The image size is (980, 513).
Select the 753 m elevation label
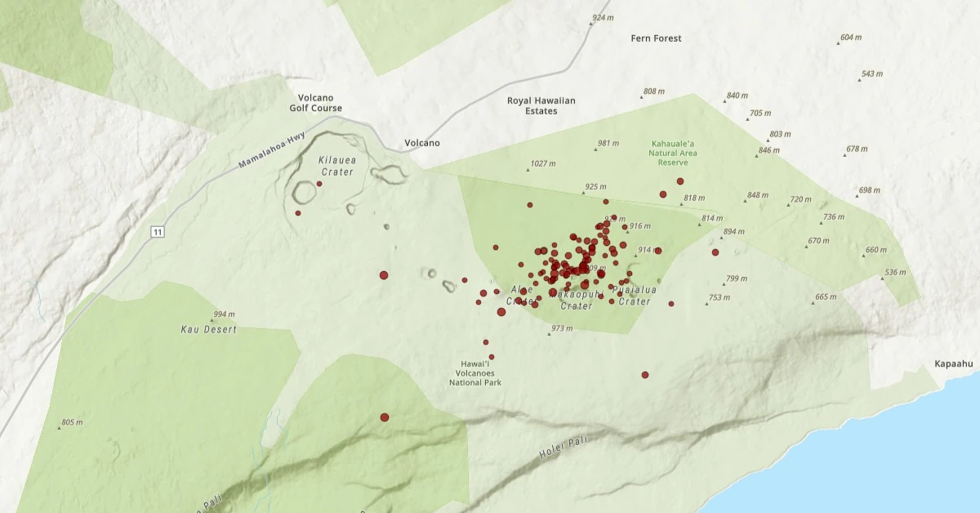tap(719, 298)
